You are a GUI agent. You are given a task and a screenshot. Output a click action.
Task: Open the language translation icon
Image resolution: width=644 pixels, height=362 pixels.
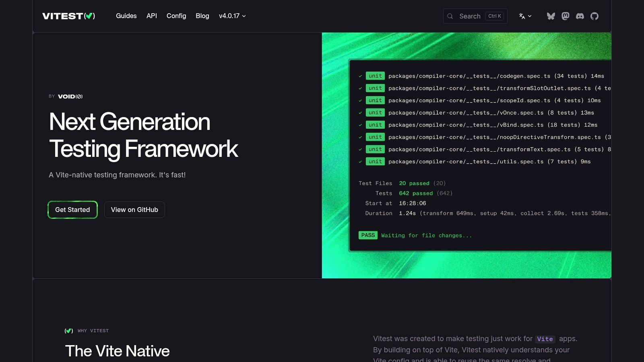point(521,16)
